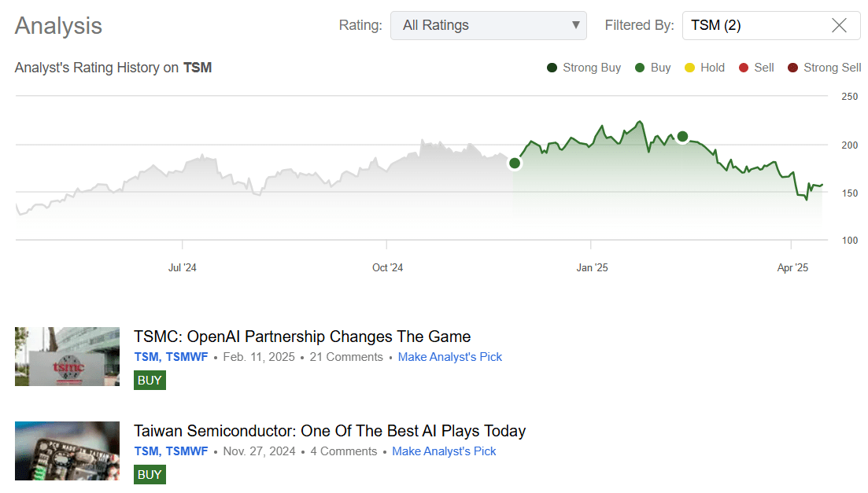This screenshot has width=868, height=493.
Task: Clear the TSM filter with X icon
Action: click(839, 25)
